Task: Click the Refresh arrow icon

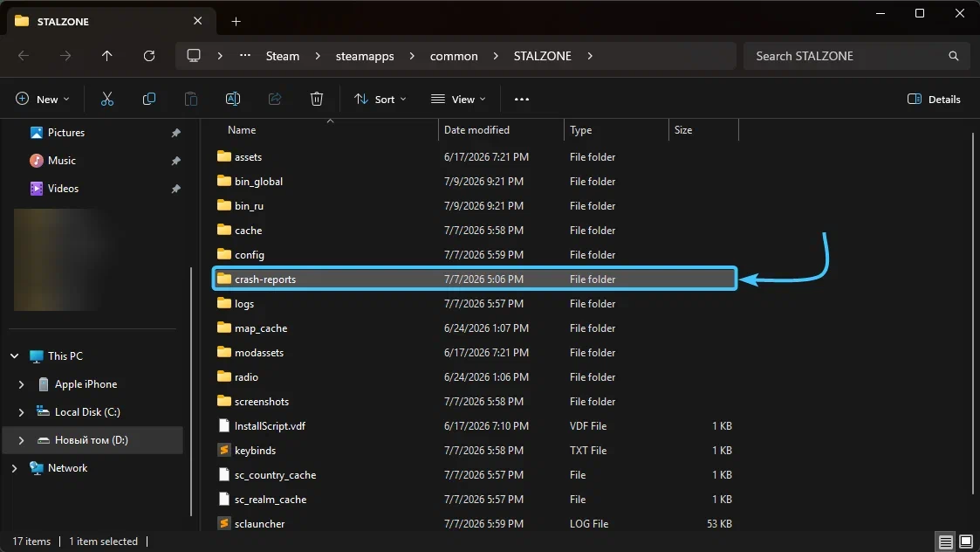Action: tap(148, 56)
